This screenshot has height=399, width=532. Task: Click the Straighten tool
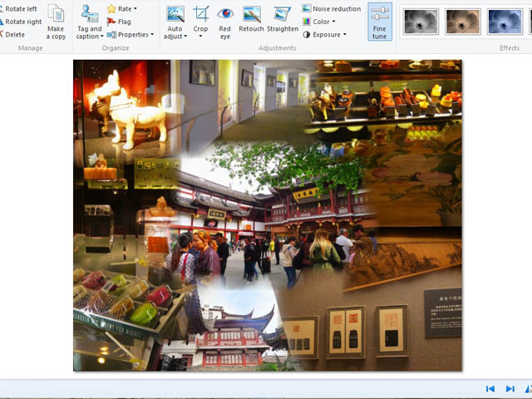click(283, 20)
